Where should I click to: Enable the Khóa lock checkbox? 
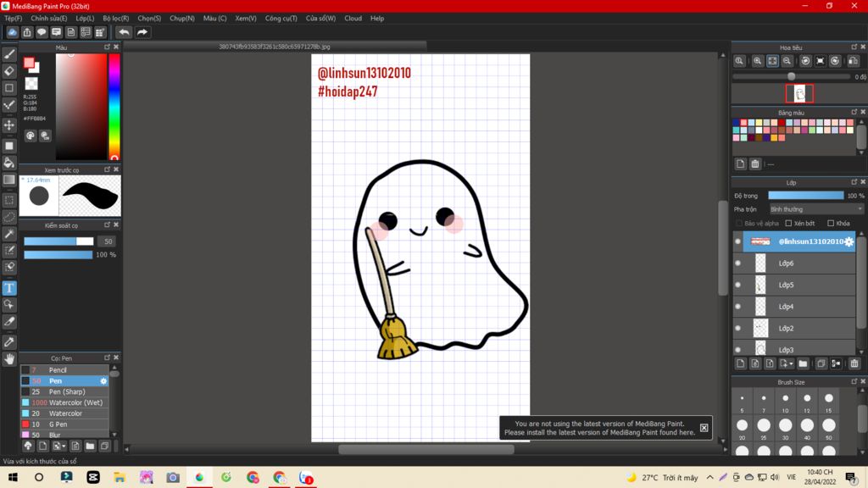tap(831, 224)
